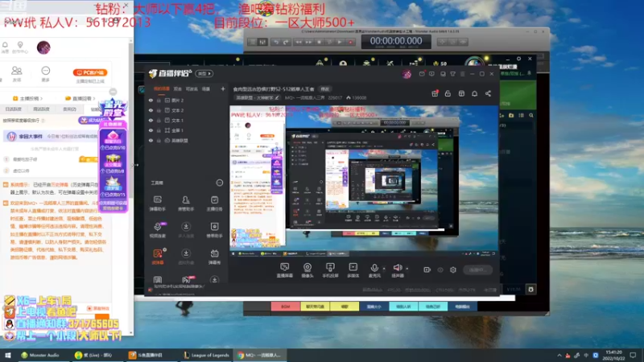Toggle lock on 文本 2 source
Image resolution: width=644 pixels, height=362 pixels.
(159, 110)
